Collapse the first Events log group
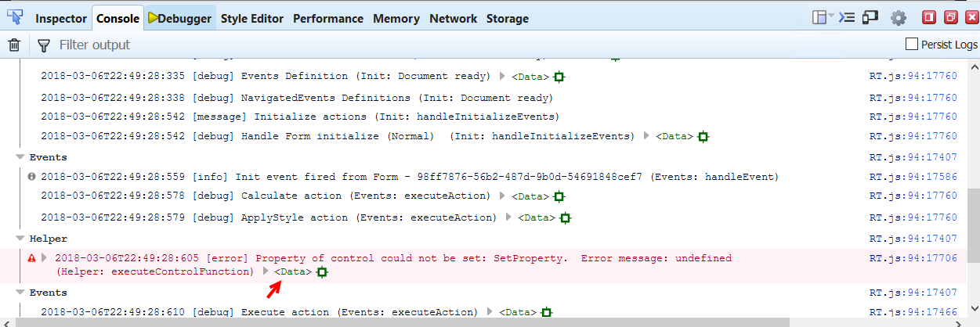 pos(20,157)
